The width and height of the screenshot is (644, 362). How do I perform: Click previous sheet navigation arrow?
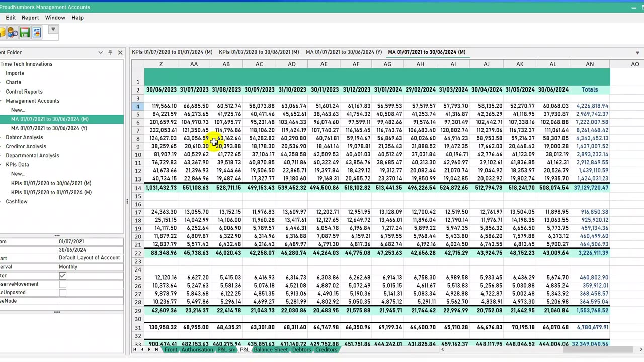(x=142, y=350)
